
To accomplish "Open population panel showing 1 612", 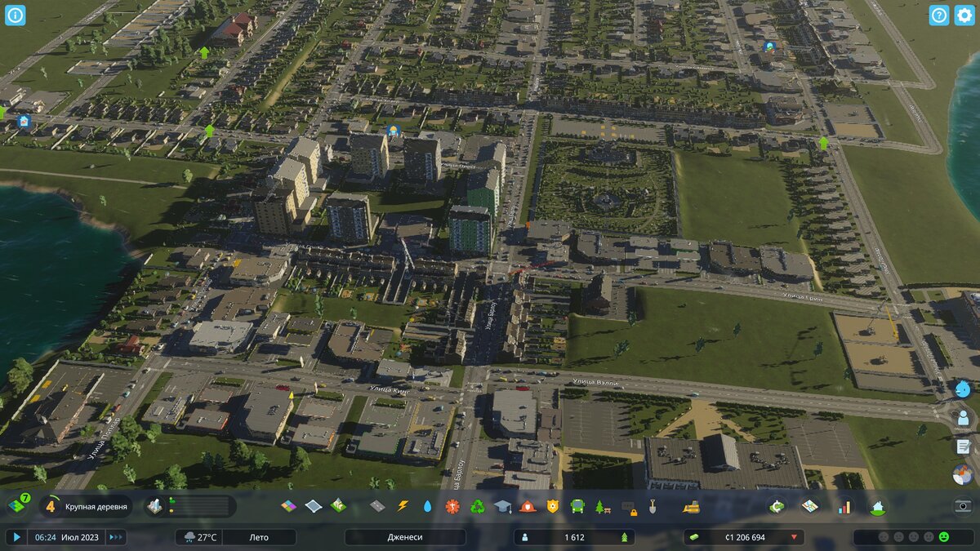I will tap(574, 537).
